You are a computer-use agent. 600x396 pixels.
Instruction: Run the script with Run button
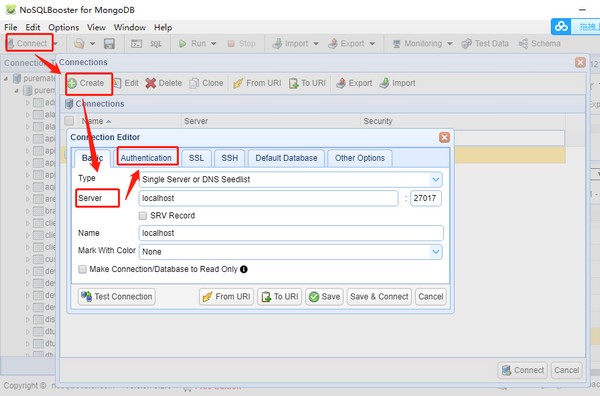193,44
